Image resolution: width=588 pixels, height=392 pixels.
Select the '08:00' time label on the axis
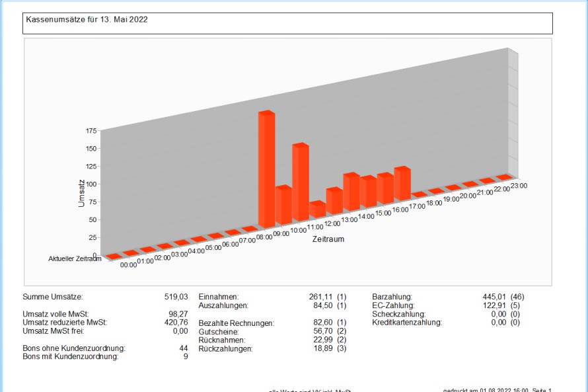264,236
